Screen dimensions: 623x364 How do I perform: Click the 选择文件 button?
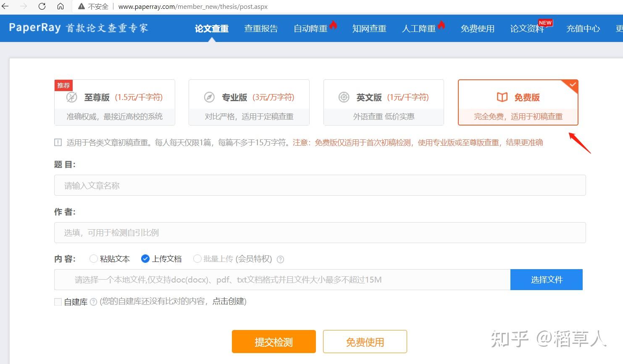point(547,280)
